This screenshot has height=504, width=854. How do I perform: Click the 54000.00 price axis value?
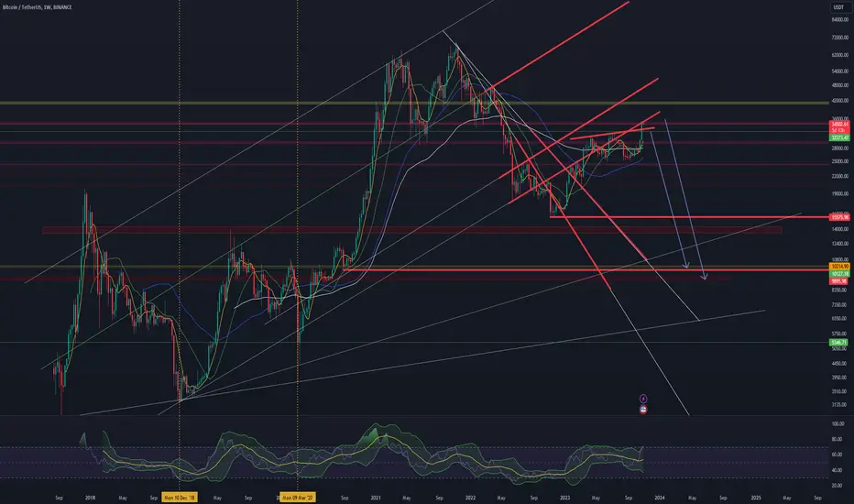point(840,71)
